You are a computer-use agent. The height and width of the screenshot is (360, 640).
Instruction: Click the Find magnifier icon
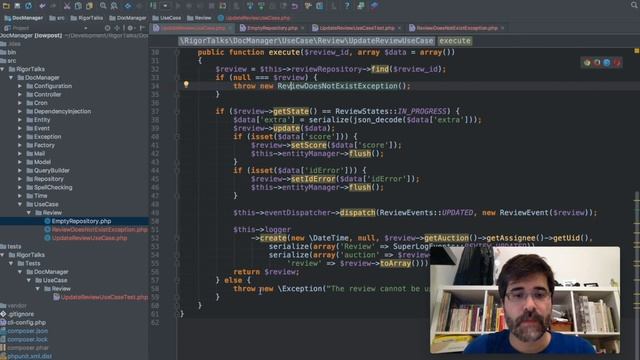(x=103, y=6)
